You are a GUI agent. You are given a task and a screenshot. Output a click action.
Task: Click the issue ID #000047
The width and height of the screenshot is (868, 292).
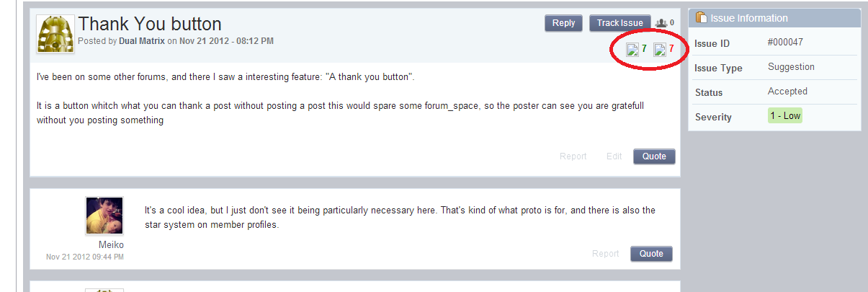pyautogui.click(x=785, y=43)
